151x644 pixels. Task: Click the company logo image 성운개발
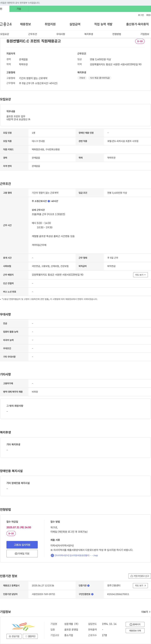tap(23, 627)
